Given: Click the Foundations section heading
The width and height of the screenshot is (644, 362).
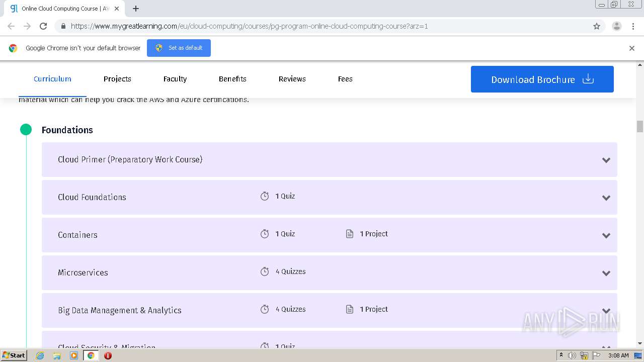Looking at the screenshot, I should click(x=67, y=130).
